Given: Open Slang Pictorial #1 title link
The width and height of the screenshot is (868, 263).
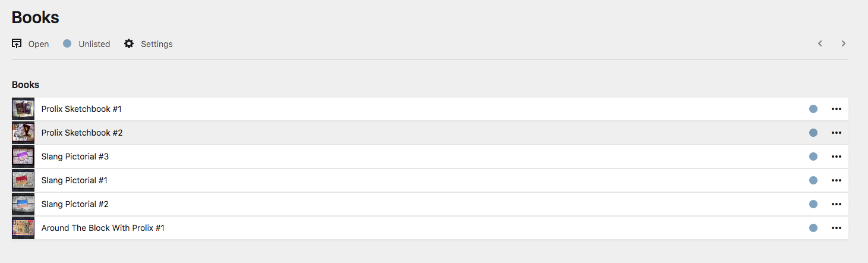Looking at the screenshot, I should pos(74,180).
